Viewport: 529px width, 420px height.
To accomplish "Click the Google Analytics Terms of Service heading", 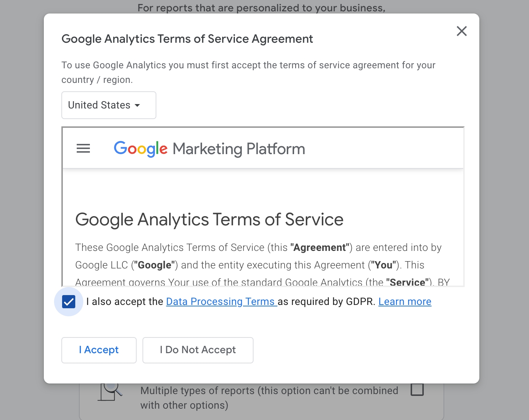I will tap(209, 219).
